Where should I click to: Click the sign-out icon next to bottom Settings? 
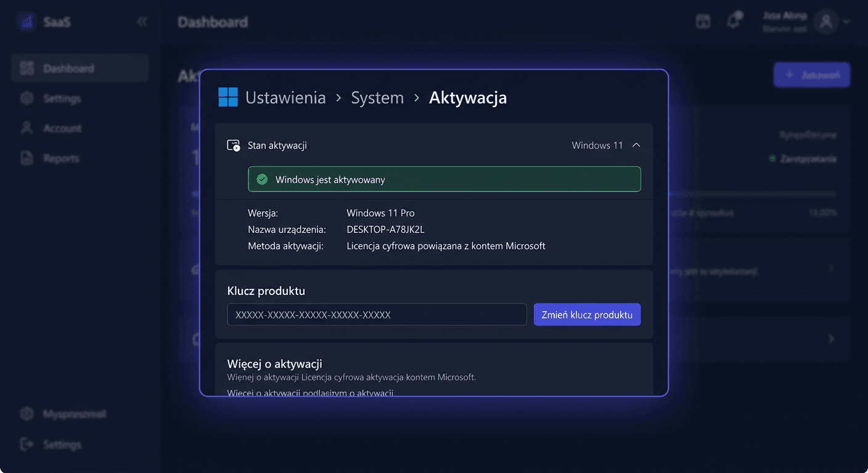(27, 444)
